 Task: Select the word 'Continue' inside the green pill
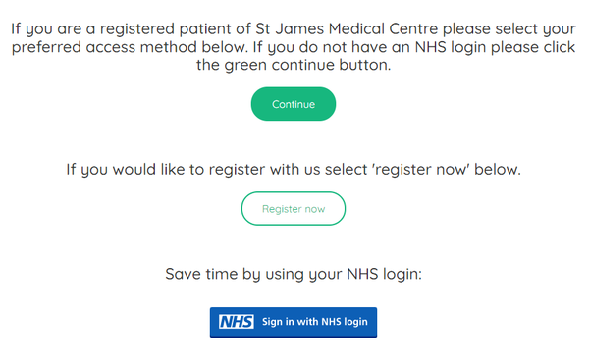pos(294,104)
